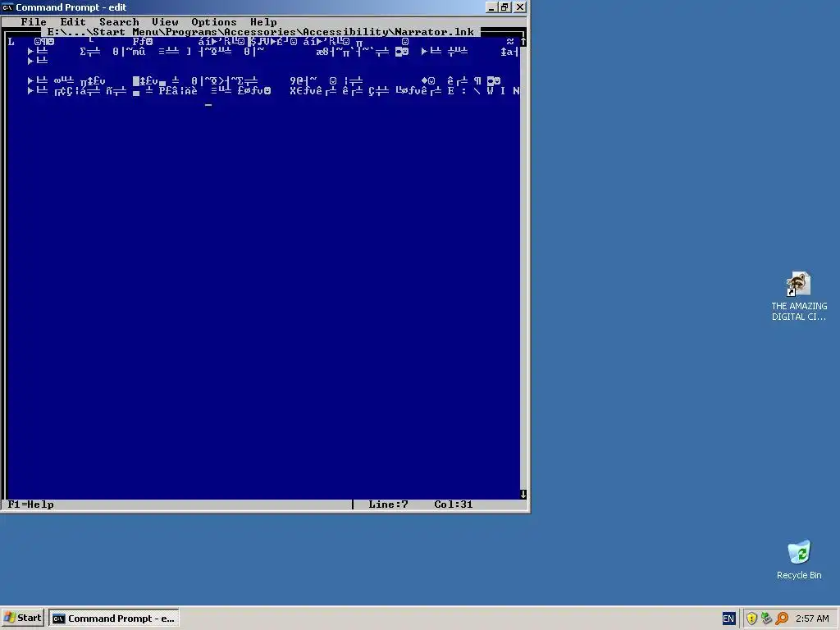The height and width of the screenshot is (630, 840).
Task: Close the Command Prompt window
Action: pyautogui.click(x=520, y=7)
